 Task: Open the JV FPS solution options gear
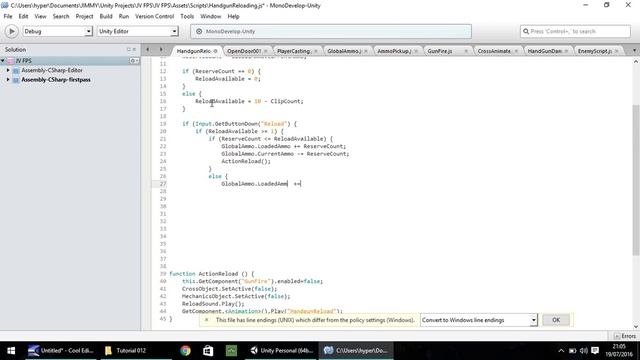pyautogui.click(x=134, y=61)
